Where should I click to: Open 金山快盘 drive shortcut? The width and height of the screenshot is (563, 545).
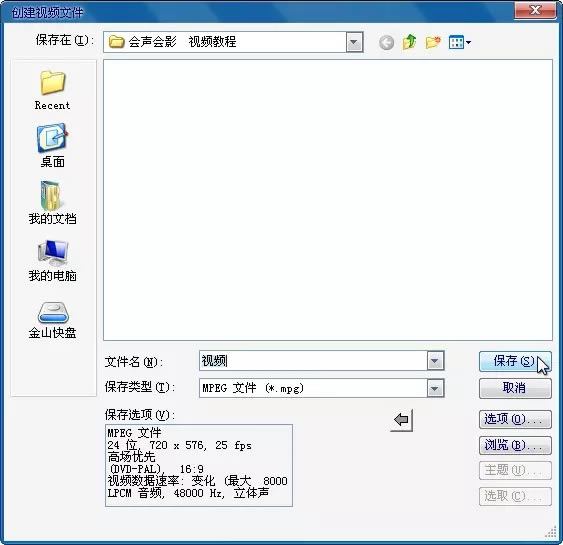point(52,320)
